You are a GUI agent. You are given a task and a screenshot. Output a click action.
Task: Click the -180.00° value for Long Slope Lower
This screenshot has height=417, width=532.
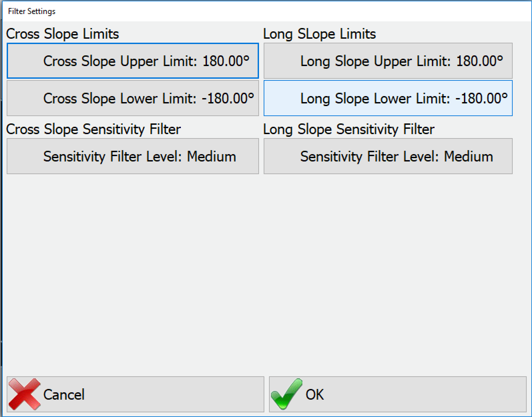(482, 98)
